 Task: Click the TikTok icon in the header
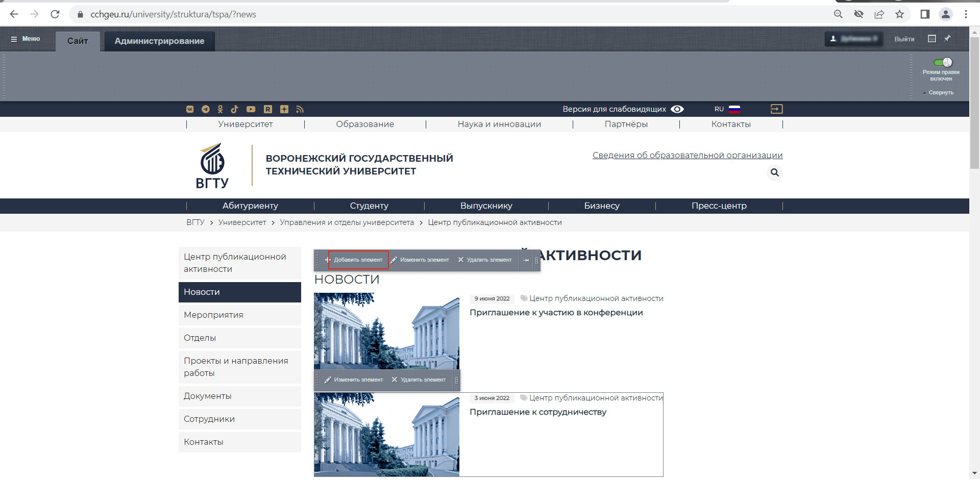click(234, 109)
